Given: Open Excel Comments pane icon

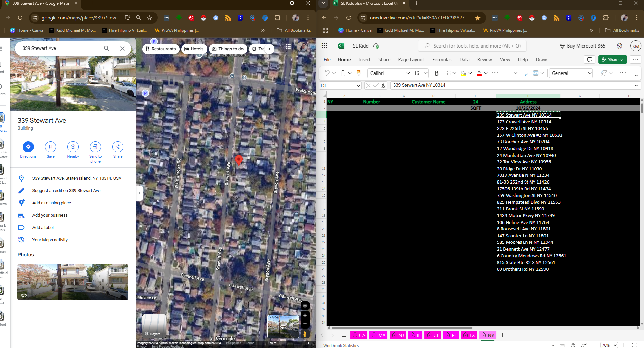Looking at the screenshot, I should tap(590, 59).
